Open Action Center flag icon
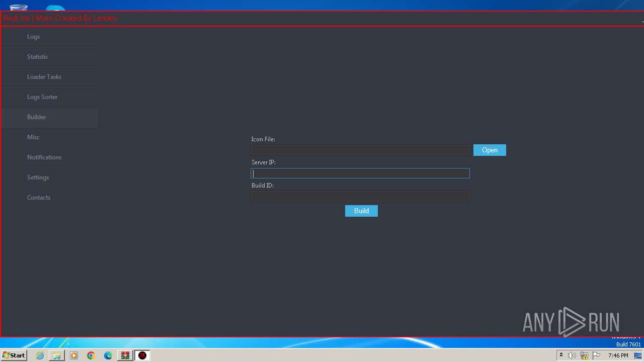Viewport: 644px width, 362px height. pos(596,355)
